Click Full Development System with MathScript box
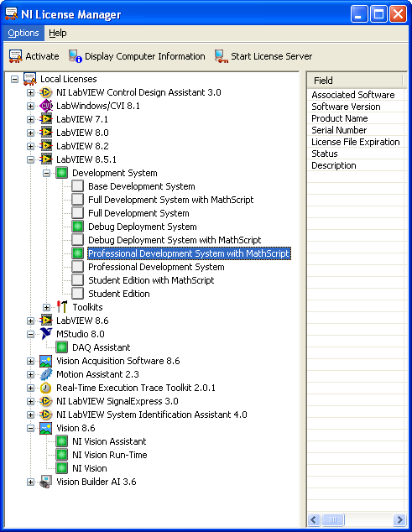The height and width of the screenshot is (532, 412). [x=78, y=200]
